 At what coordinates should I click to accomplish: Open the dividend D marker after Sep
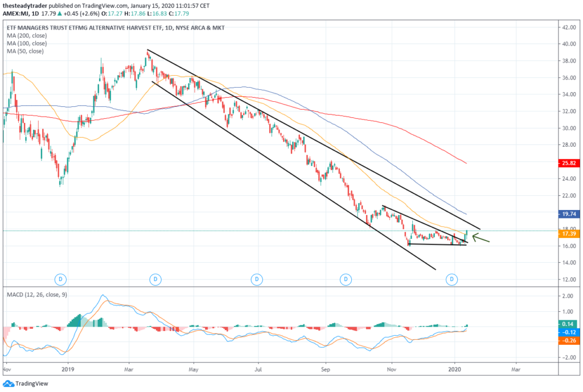(x=346, y=279)
